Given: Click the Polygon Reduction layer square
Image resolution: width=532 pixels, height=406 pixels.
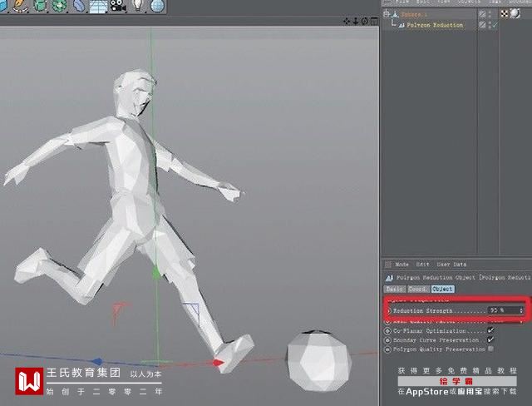Looking at the screenshot, I should pos(482,24).
